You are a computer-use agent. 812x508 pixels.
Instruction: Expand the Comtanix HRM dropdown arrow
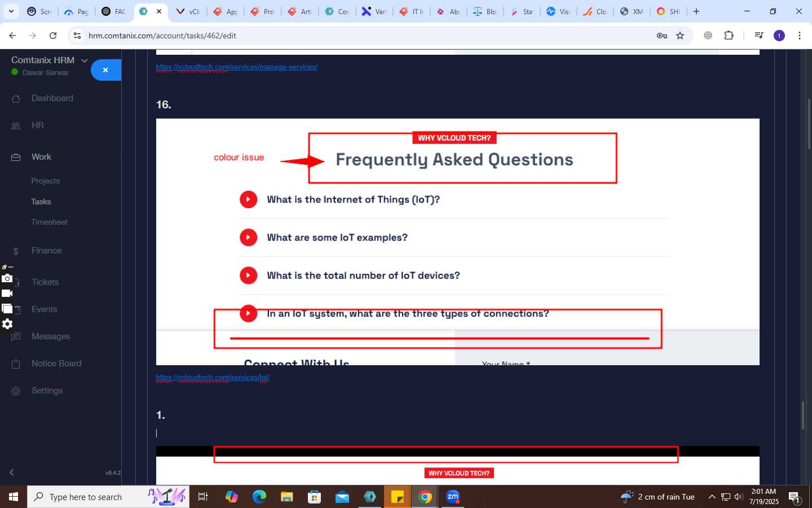(85, 60)
